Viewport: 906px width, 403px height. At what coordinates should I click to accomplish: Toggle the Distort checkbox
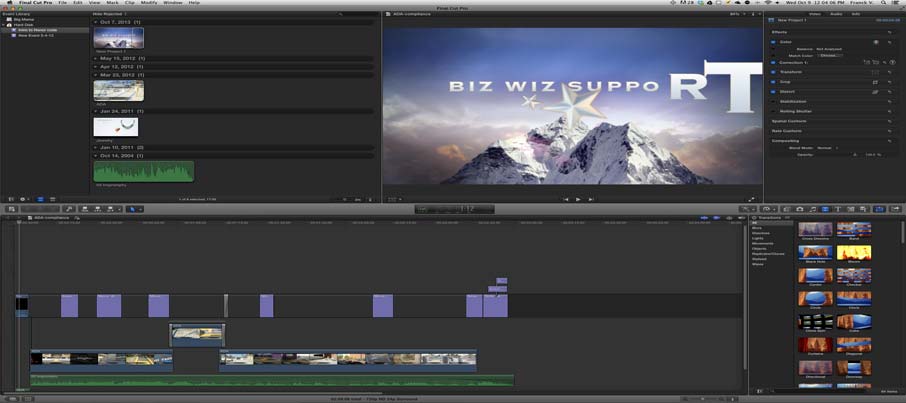(x=773, y=92)
